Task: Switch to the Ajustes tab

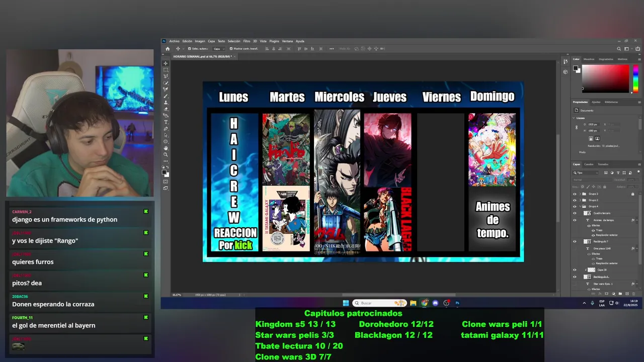Action: click(596, 102)
